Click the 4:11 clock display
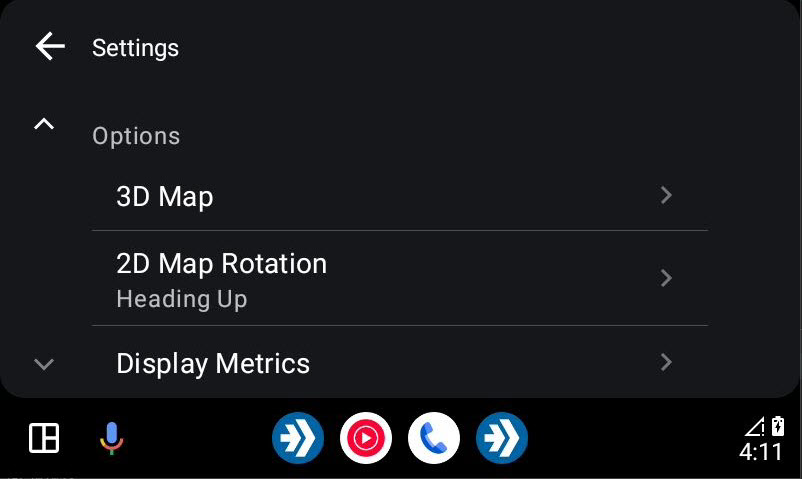This screenshot has width=802, height=479. point(761,452)
